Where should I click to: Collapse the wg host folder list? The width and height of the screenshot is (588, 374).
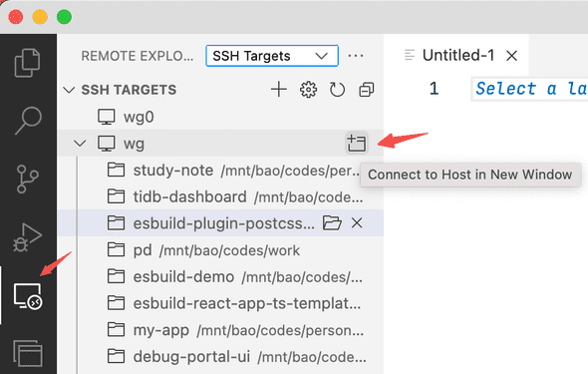[80, 144]
